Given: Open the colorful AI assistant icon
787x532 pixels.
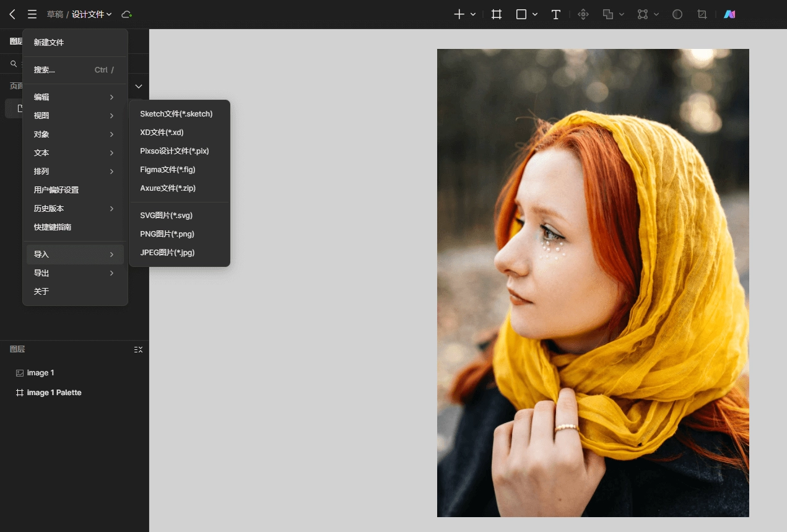Looking at the screenshot, I should 729,14.
